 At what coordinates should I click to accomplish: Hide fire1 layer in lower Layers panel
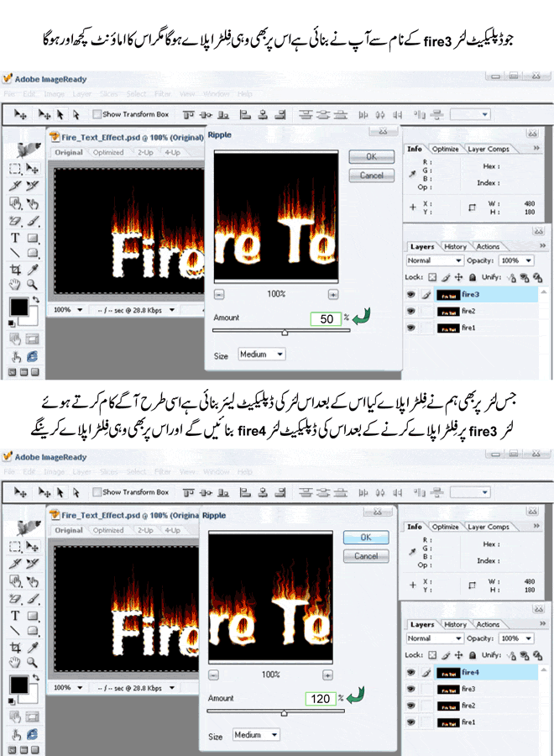point(411,722)
